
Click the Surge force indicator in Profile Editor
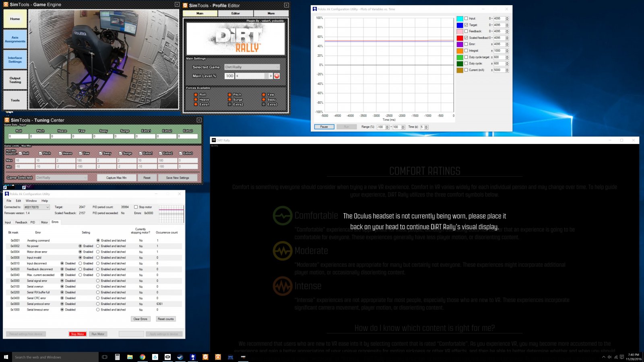point(229,100)
